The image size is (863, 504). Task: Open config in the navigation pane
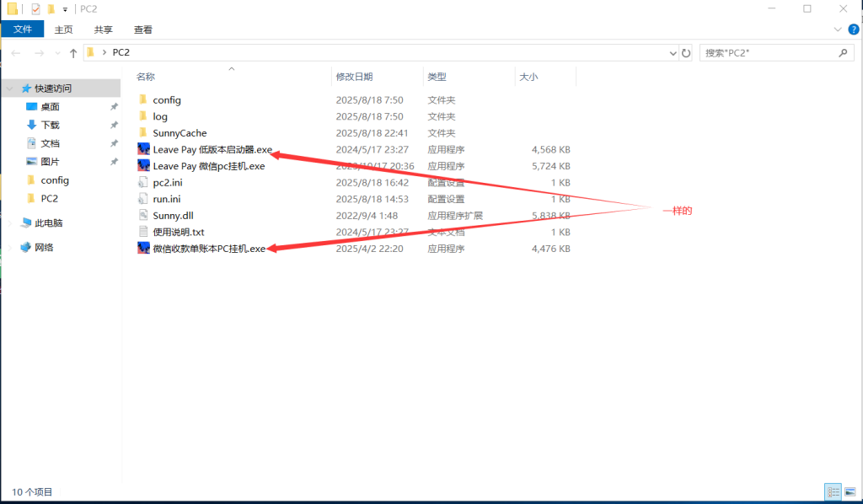(55, 180)
